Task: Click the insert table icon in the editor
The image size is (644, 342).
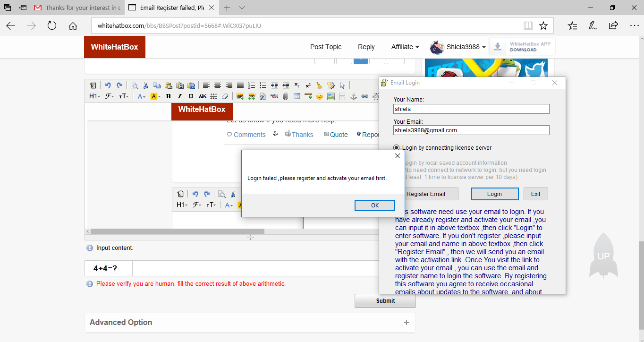Action: click(297, 96)
